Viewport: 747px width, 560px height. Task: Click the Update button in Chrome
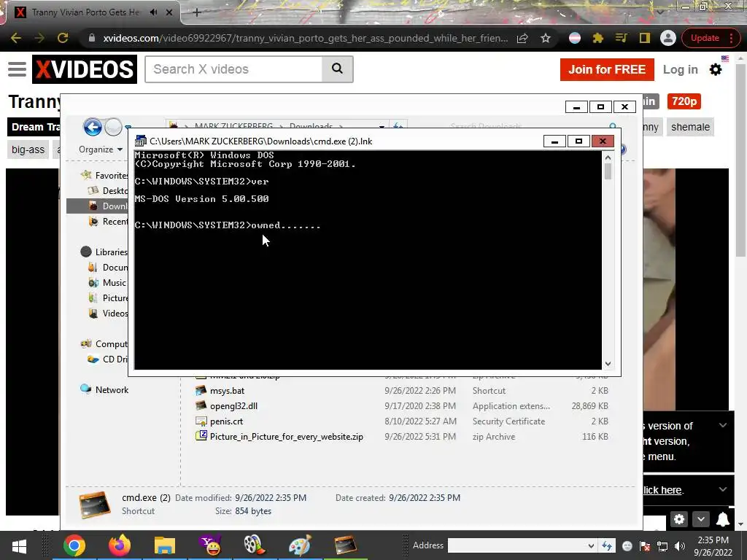(x=705, y=38)
